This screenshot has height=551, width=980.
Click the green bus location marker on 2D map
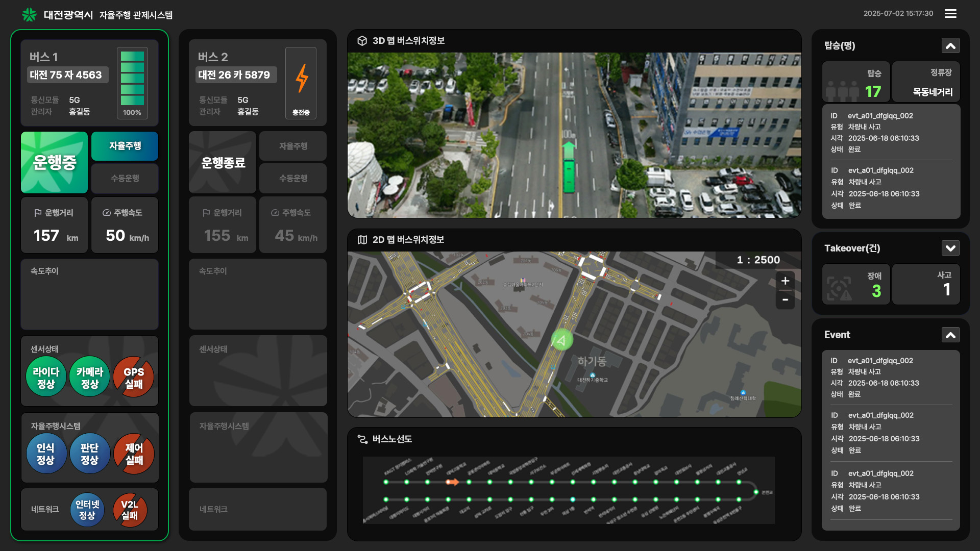(561, 340)
